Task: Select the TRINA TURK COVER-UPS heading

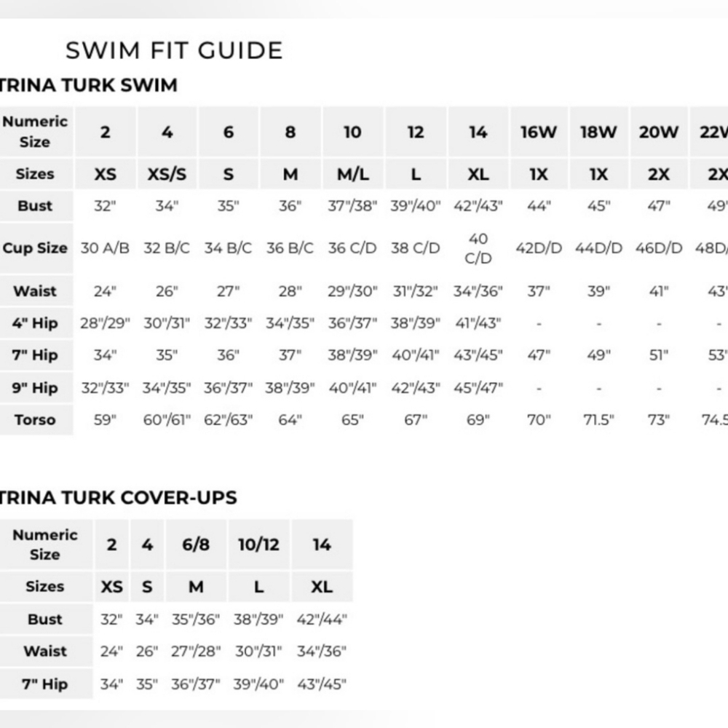Action: point(117,498)
